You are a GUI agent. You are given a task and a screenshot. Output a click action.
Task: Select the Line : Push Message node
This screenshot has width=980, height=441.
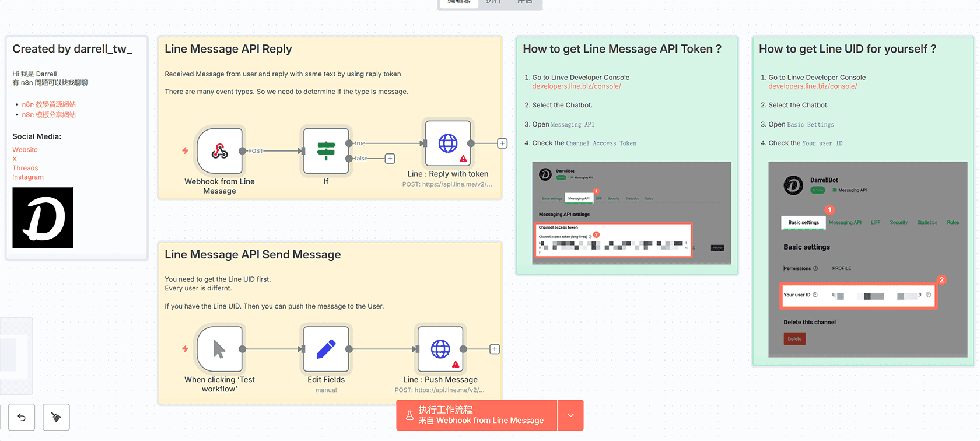[x=440, y=349]
